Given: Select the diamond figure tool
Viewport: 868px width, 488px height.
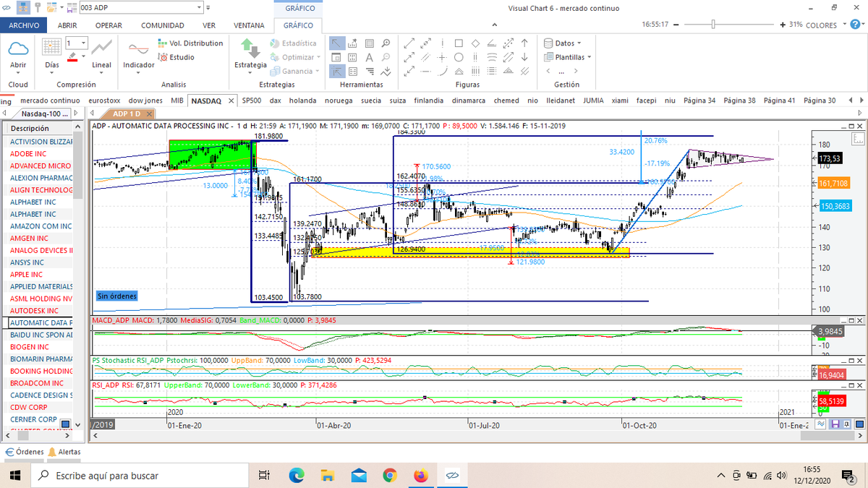Looking at the screenshot, I should pyautogui.click(x=475, y=43).
